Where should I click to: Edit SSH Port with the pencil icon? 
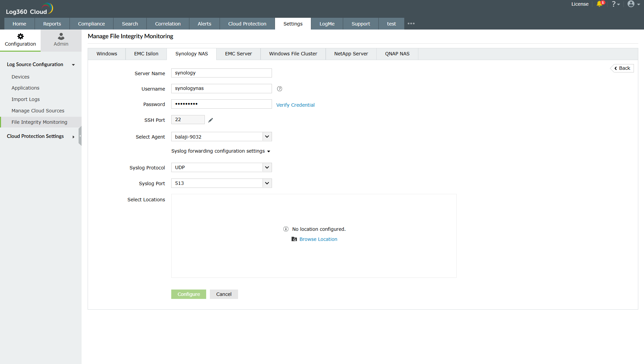click(x=211, y=119)
